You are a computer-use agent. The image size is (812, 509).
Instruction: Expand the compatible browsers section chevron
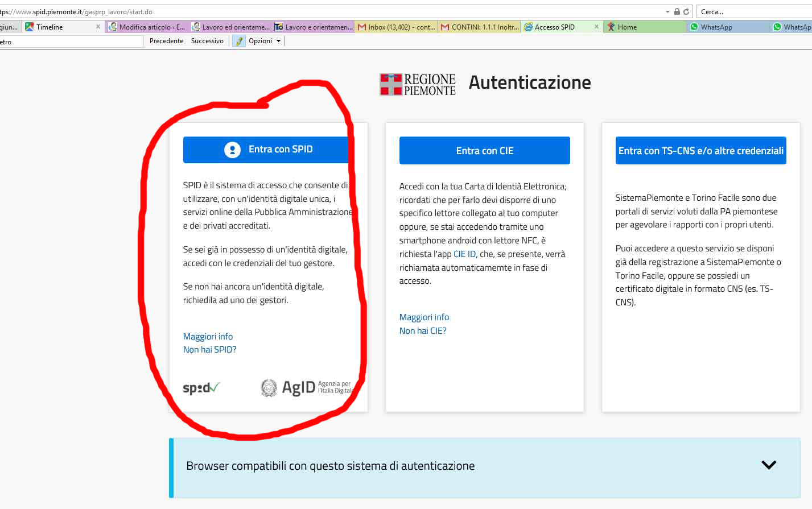769,465
